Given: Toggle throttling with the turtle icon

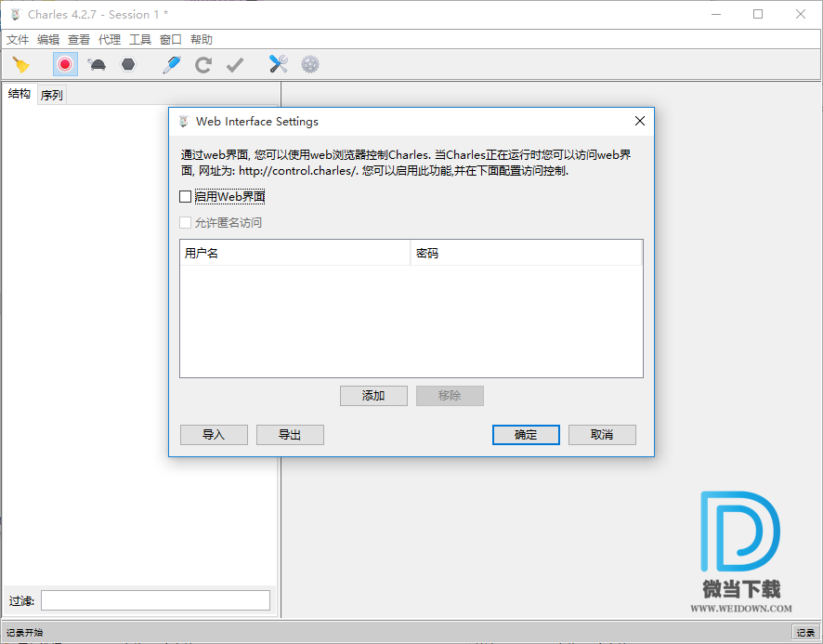Looking at the screenshot, I should [x=97, y=65].
